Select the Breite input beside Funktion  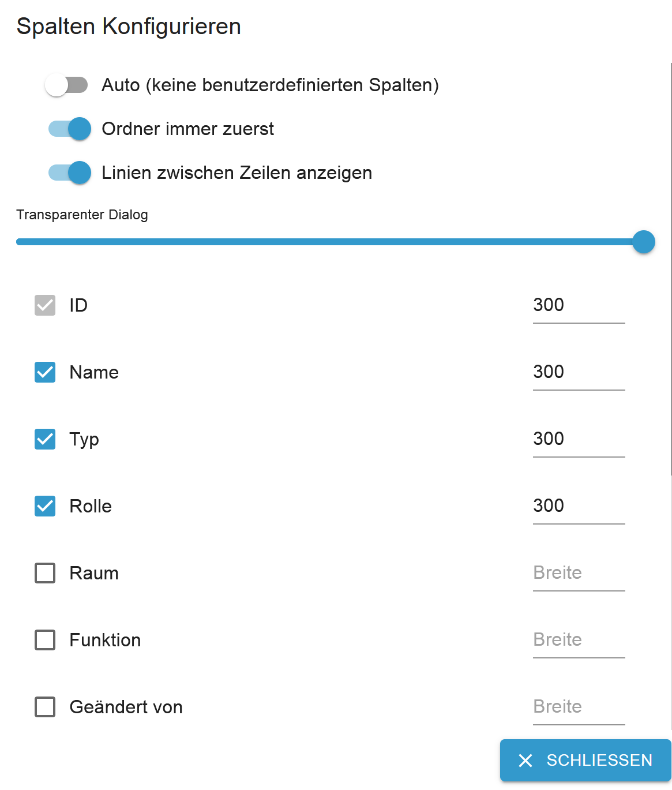pos(577,643)
